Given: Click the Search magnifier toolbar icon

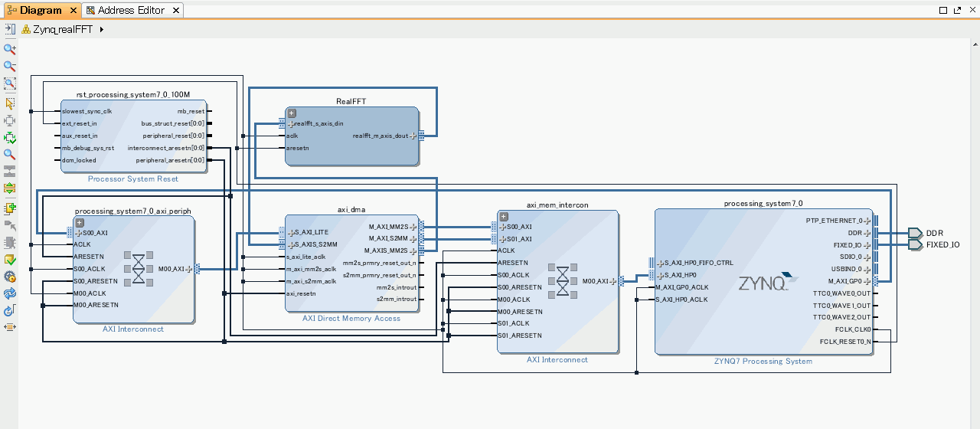Looking at the screenshot, I should pyautogui.click(x=10, y=155).
